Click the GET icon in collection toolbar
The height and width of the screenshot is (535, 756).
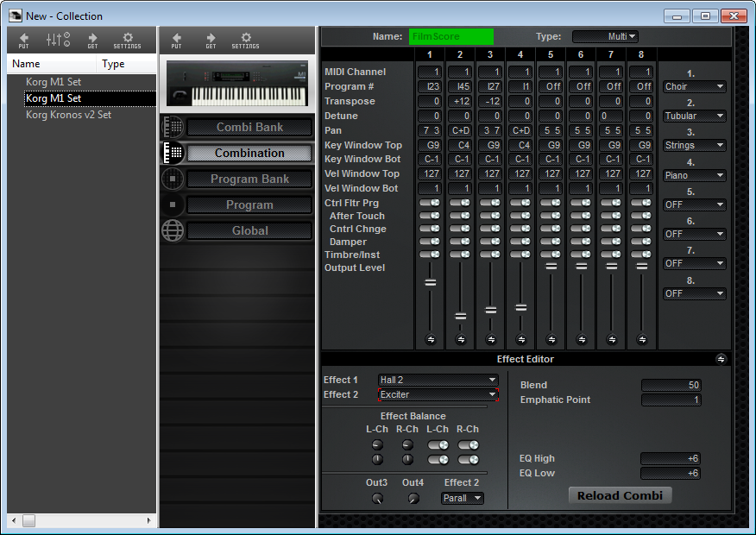coord(92,40)
